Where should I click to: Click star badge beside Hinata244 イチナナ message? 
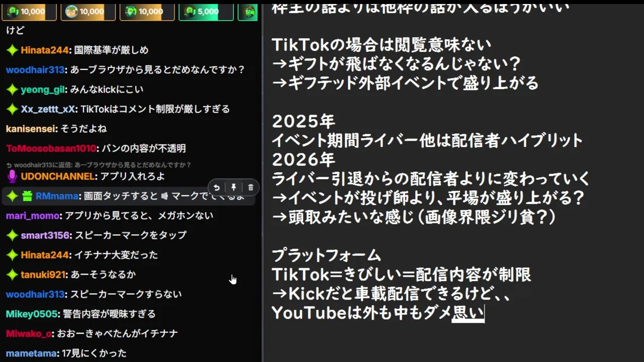pyautogui.click(x=12, y=255)
